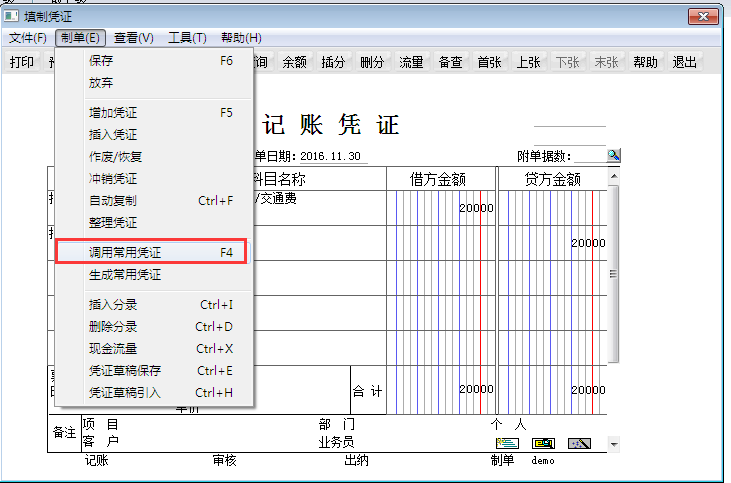Image resolution: width=731 pixels, height=483 pixels.
Task: Click the 退出 toolbar button
Action: 685,62
